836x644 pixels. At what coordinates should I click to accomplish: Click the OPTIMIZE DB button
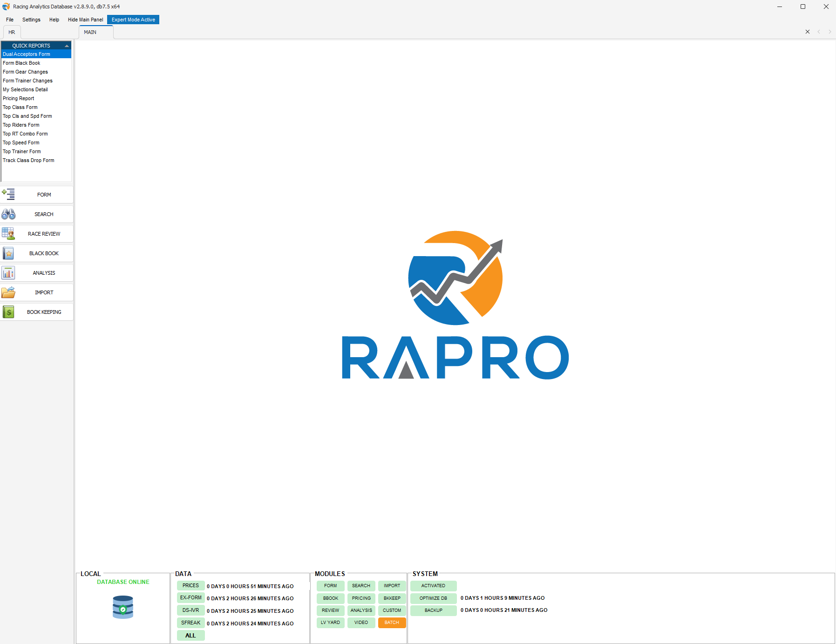(x=434, y=598)
